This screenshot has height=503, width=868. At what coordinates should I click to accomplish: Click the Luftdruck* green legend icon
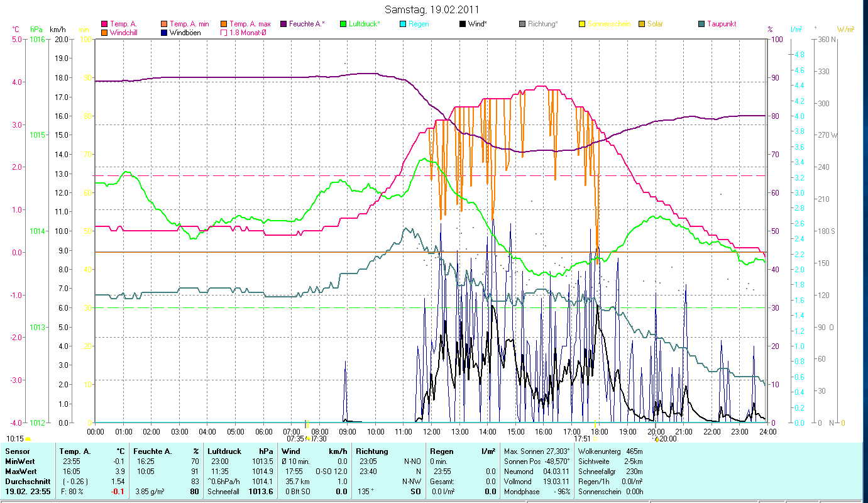click(x=343, y=24)
